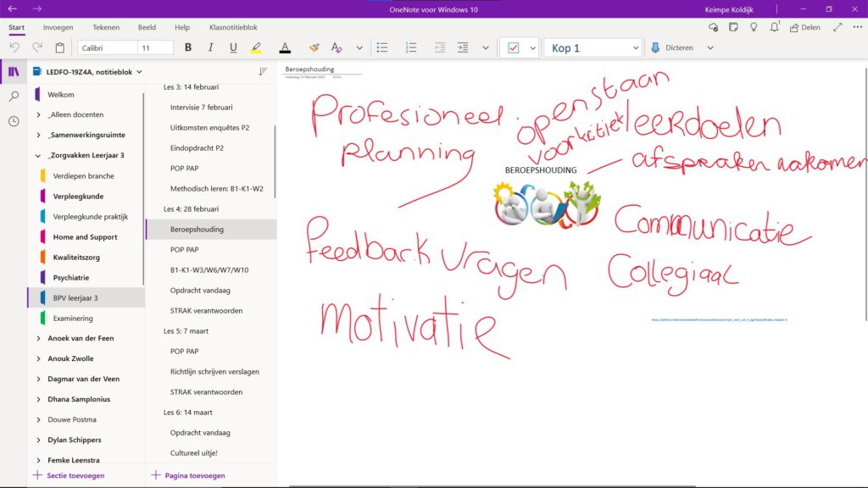This screenshot has width=868, height=488.
Task: Open the search magnifier in sidebar
Action: [14, 97]
